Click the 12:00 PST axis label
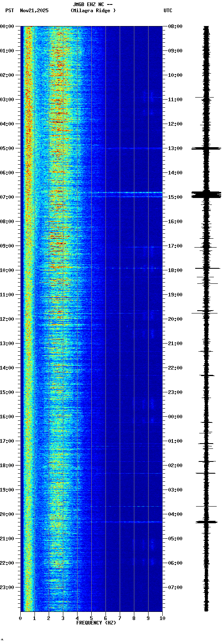This screenshot has height=644, width=224. [7, 319]
